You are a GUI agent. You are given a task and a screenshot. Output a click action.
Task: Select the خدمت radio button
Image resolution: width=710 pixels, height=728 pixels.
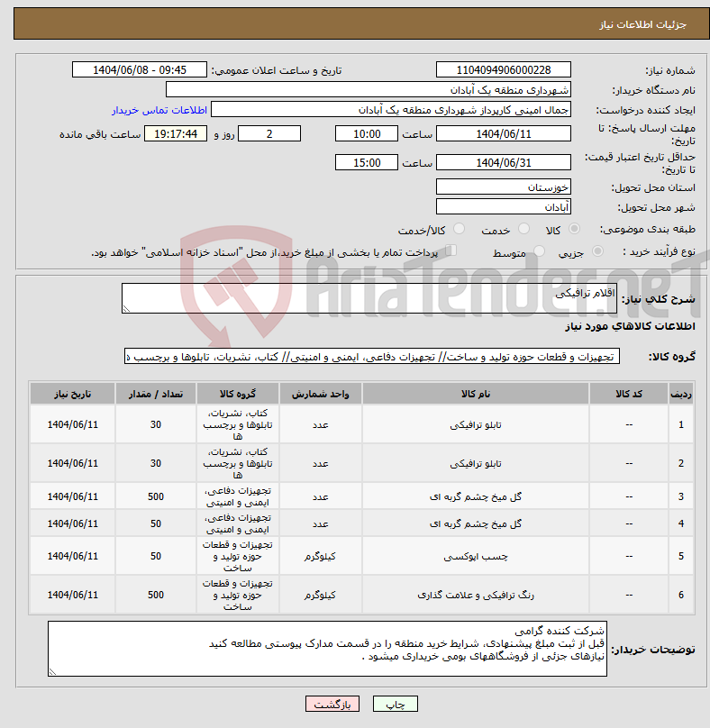523,229
